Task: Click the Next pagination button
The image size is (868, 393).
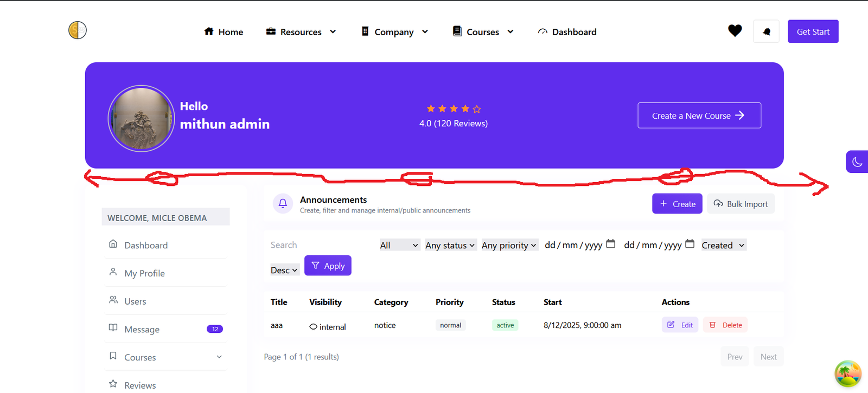Action: tap(769, 357)
